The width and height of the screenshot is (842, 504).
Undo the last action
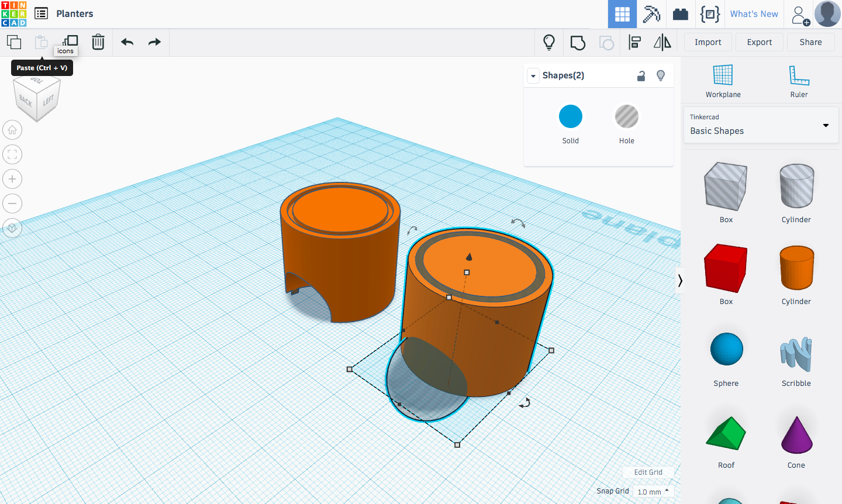(x=127, y=42)
